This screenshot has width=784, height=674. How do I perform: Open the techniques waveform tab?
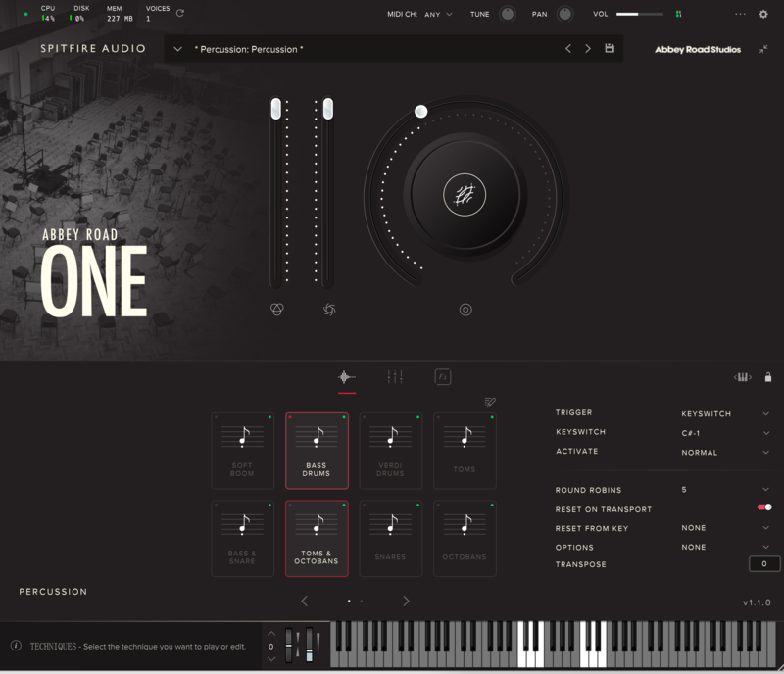point(347,377)
